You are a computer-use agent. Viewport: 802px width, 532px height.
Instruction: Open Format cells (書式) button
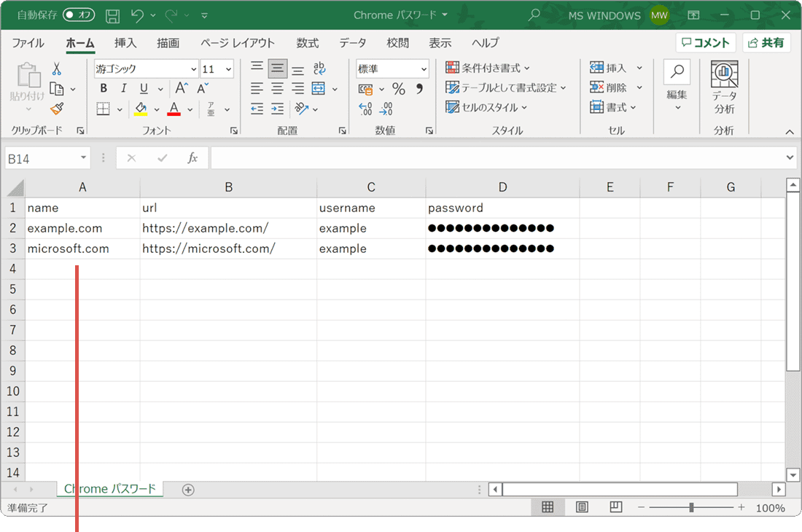612,107
